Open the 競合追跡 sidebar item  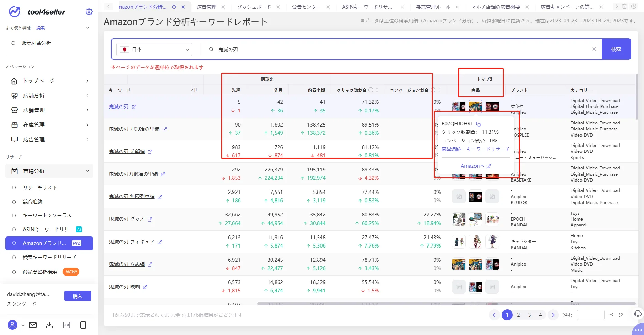tap(32, 202)
